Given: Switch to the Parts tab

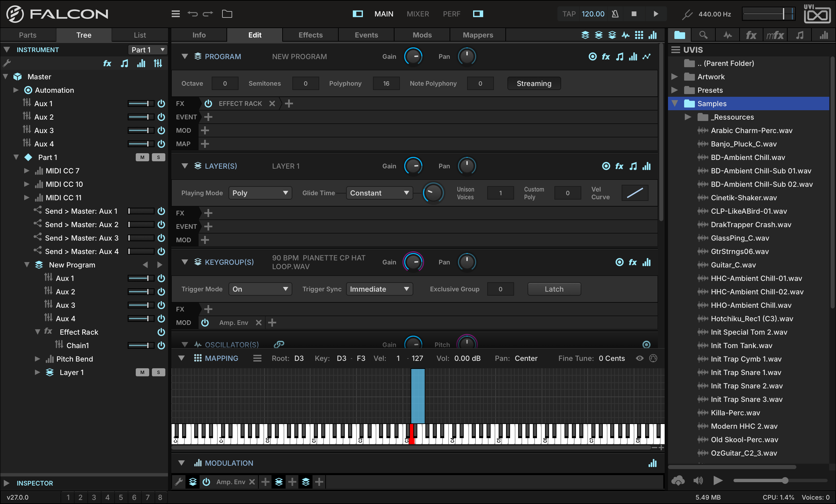Looking at the screenshot, I should tap(28, 35).
